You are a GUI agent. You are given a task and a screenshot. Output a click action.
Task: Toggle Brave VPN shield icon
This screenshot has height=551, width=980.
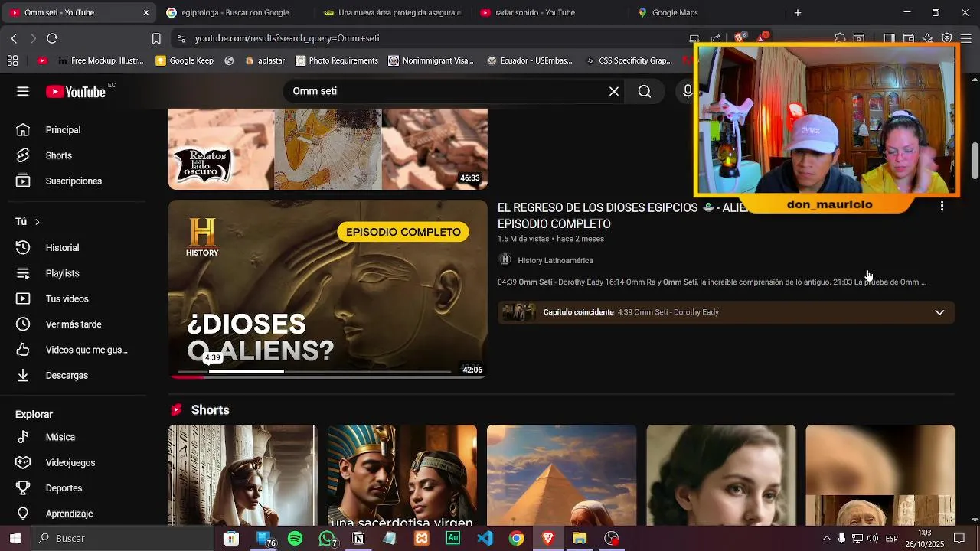pyautogui.click(x=947, y=38)
